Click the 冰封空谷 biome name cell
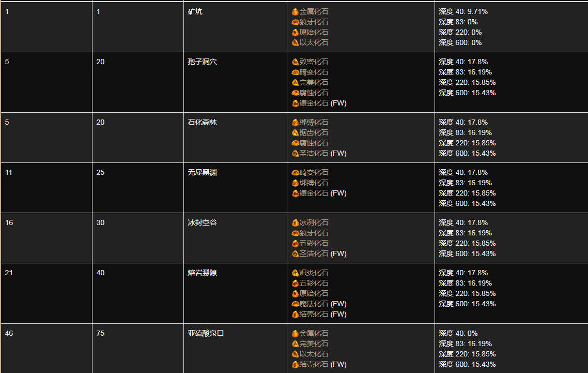 (x=202, y=222)
